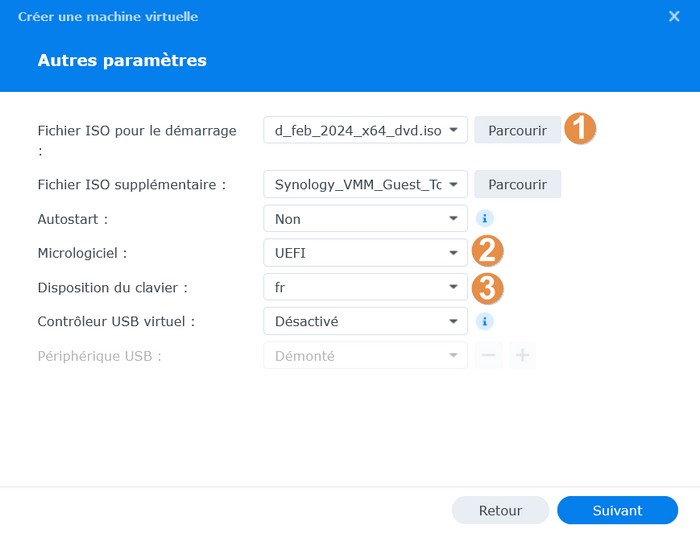Click the Autres paramètres heading

pos(122,60)
